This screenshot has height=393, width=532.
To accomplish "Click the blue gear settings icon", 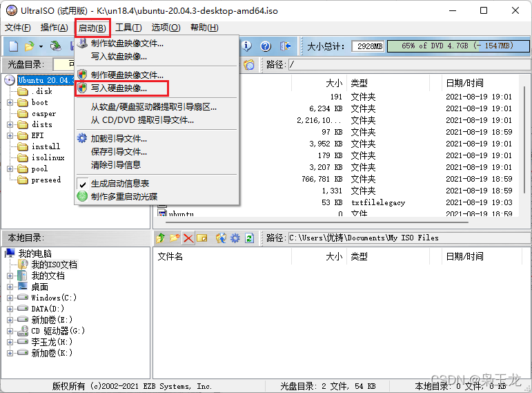I will 235,238.
